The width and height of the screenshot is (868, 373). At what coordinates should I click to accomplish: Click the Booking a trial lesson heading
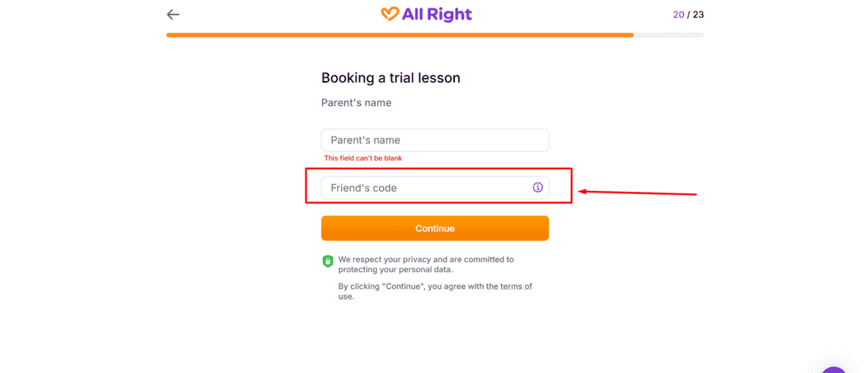(391, 78)
